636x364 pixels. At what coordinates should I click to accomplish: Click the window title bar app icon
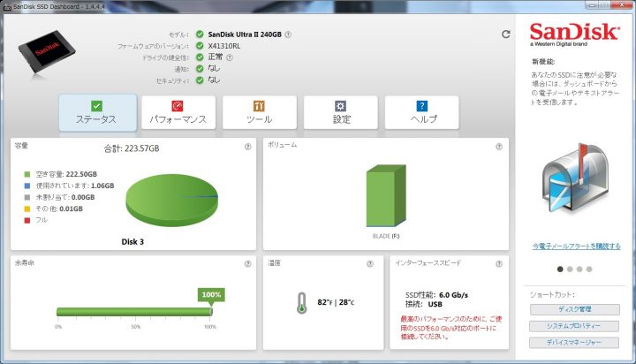tap(7, 7)
